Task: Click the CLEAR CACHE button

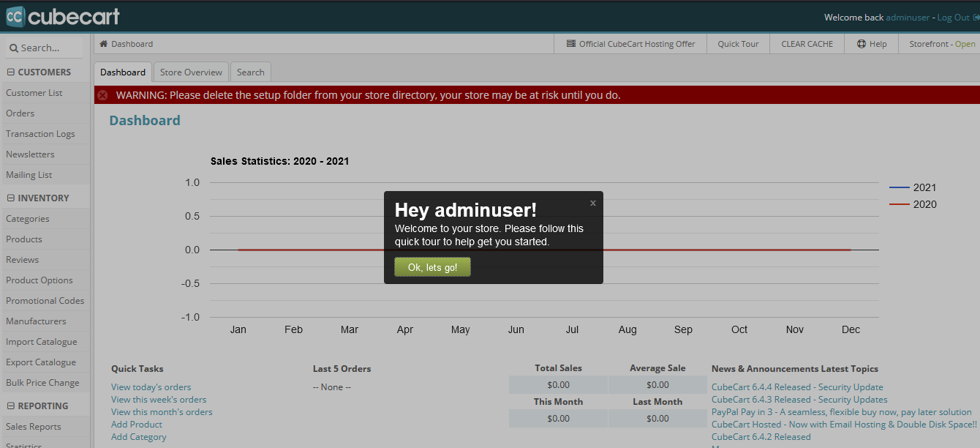Action: (807, 44)
